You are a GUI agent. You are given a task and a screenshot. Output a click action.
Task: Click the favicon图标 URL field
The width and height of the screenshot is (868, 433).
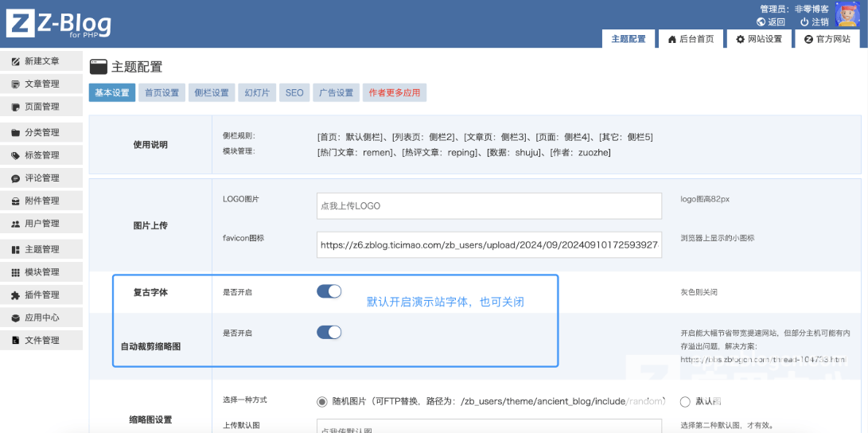pos(488,246)
